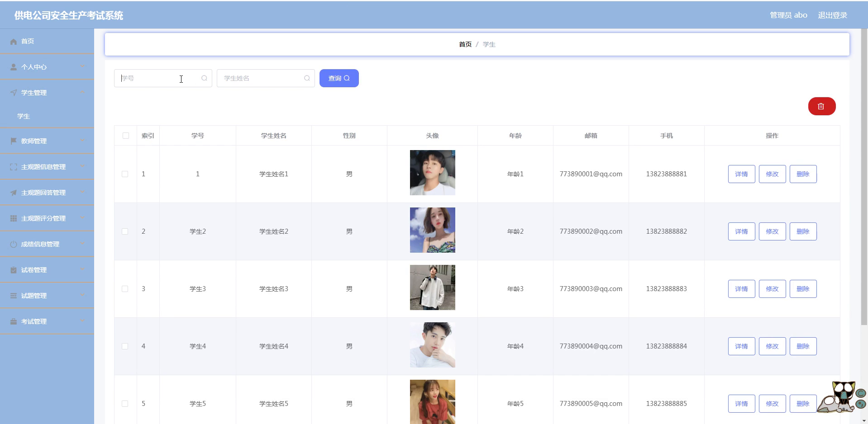Click the clipboard icon beside 试卷管理
Screen dimensions: 868x424
coord(14,270)
